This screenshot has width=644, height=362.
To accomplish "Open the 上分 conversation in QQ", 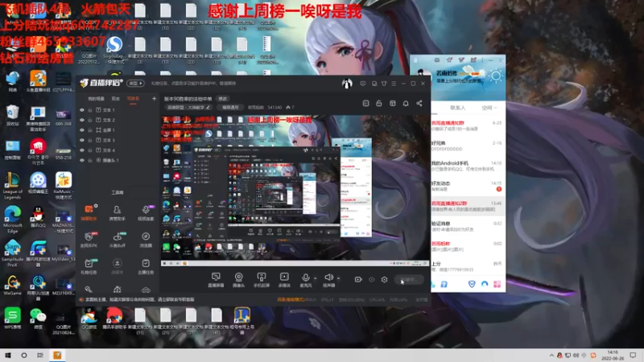I will (469, 266).
